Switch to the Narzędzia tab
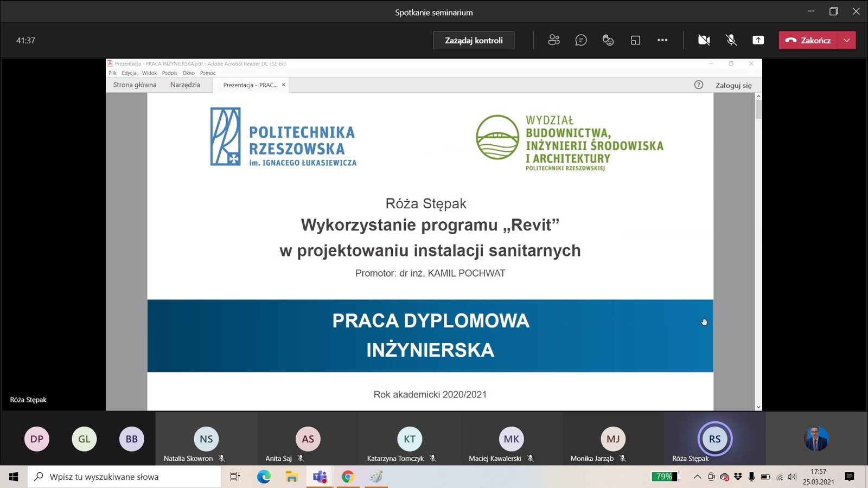The height and width of the screenshot is (488, 868). tap(185, 85)
